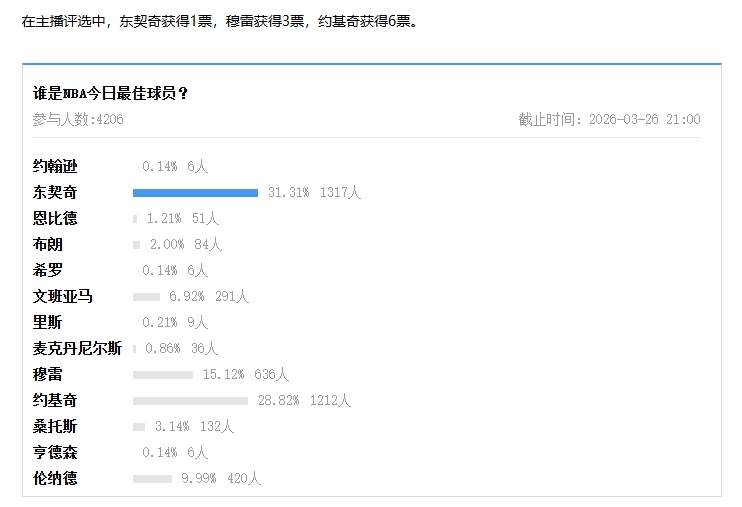
Task: Select the 亨德森 poll option name
Action: tap(55, 452)
